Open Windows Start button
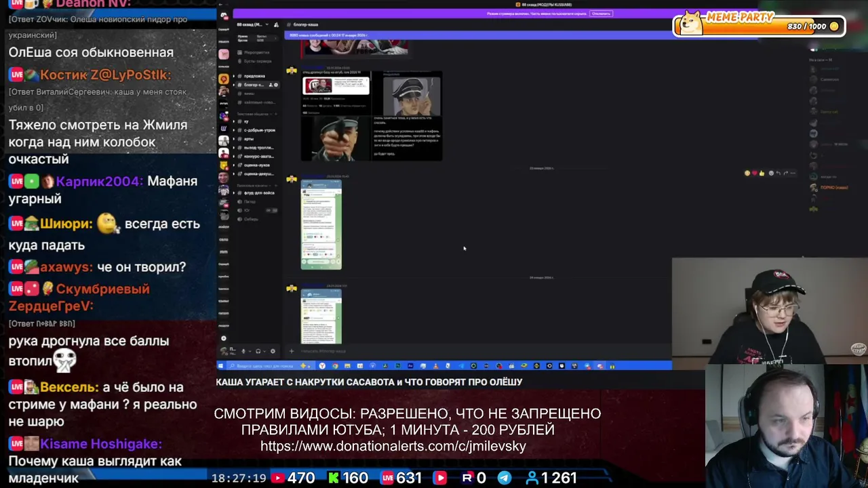This screenshot has height=488, width=868. tap(220, 366)
